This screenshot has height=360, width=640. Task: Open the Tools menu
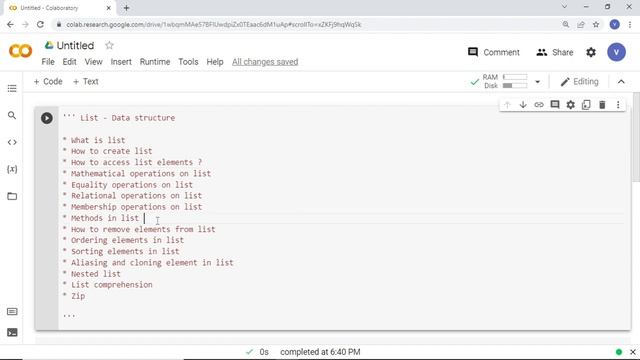pyautogui.click(x=188, y=62)
